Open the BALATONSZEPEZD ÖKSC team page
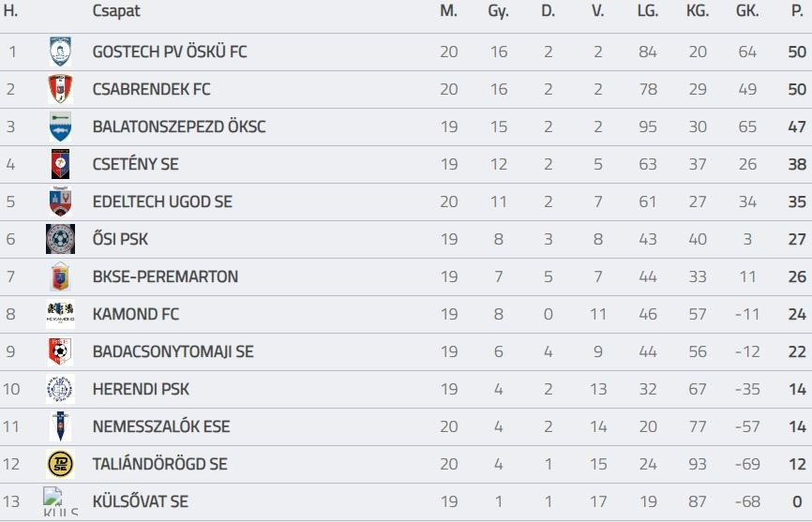The width and height of the screenshot is (812, 522). (x=179, y=127)
